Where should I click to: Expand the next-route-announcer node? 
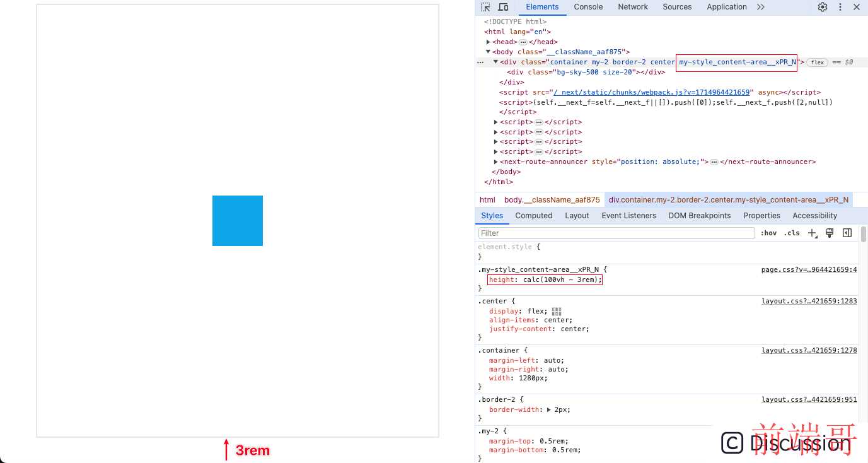(496, 162)
